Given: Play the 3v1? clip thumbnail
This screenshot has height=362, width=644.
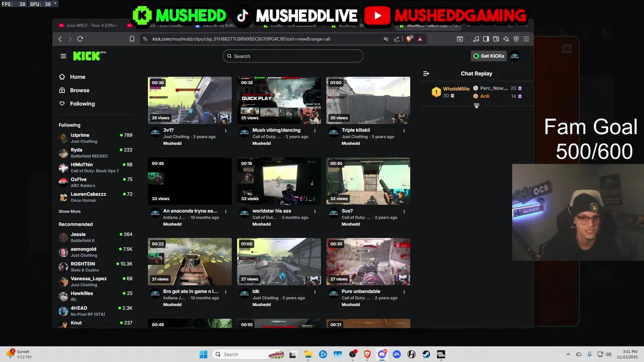Looking at the screenshot, I should (190, 100).
